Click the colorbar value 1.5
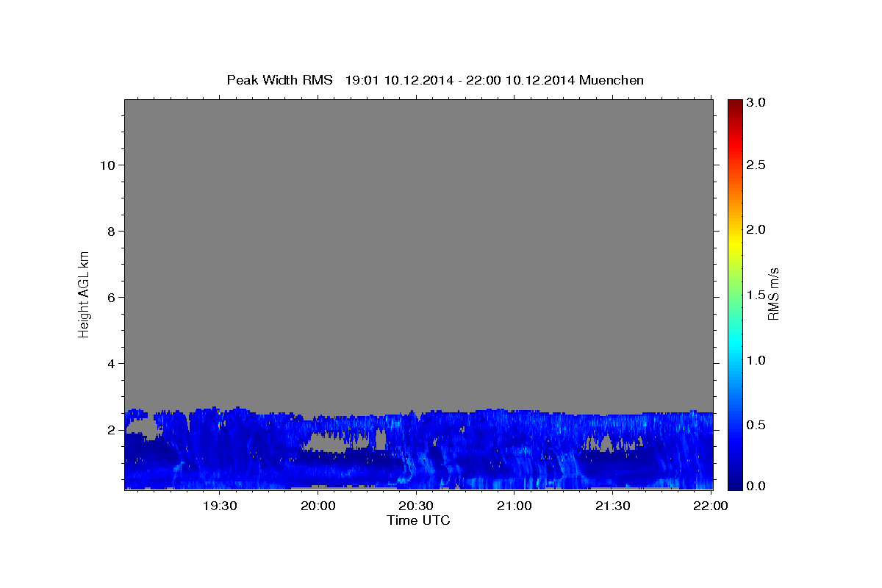 tap(757, 295)
